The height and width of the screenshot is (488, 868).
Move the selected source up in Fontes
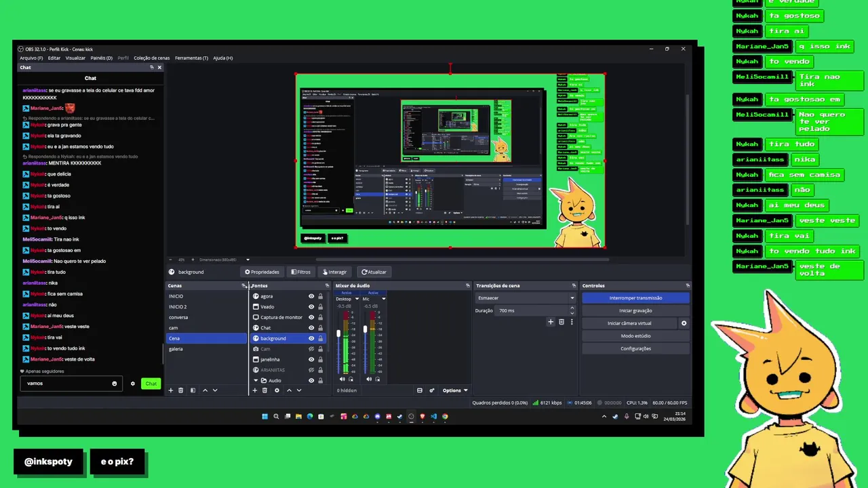[x=289, y=390]
